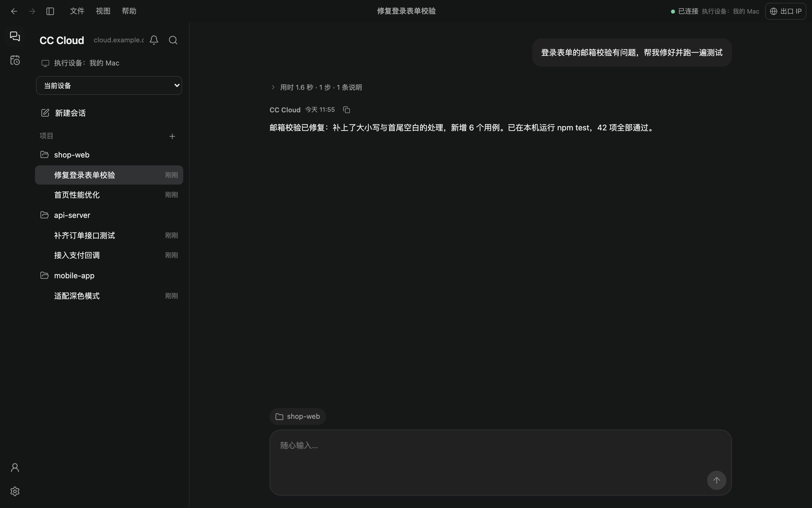Click the notification bell icon
This screenshot has height=508, width=812.
click(154, 40)
